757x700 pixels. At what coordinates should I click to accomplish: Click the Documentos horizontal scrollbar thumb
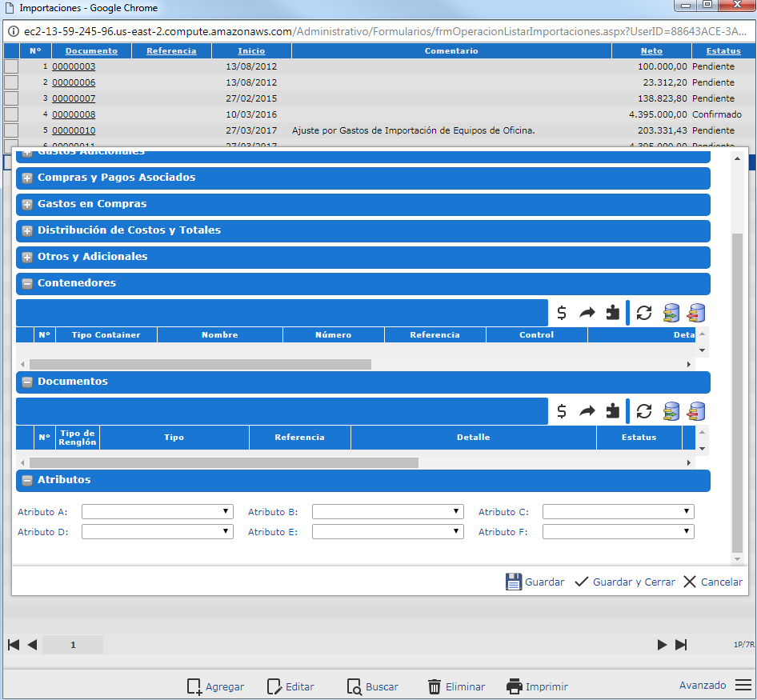tap(224, 463)
